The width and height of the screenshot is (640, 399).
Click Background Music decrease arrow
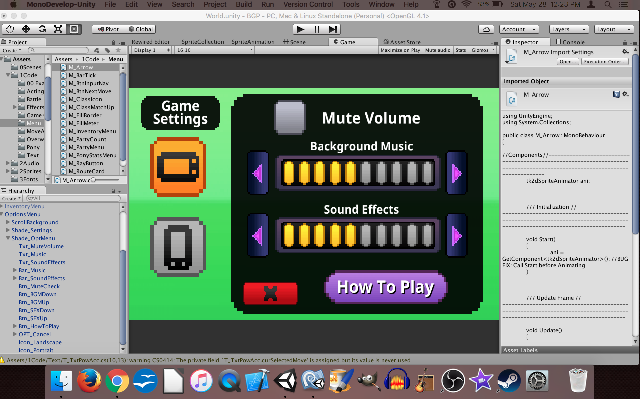tap(258, 173)
